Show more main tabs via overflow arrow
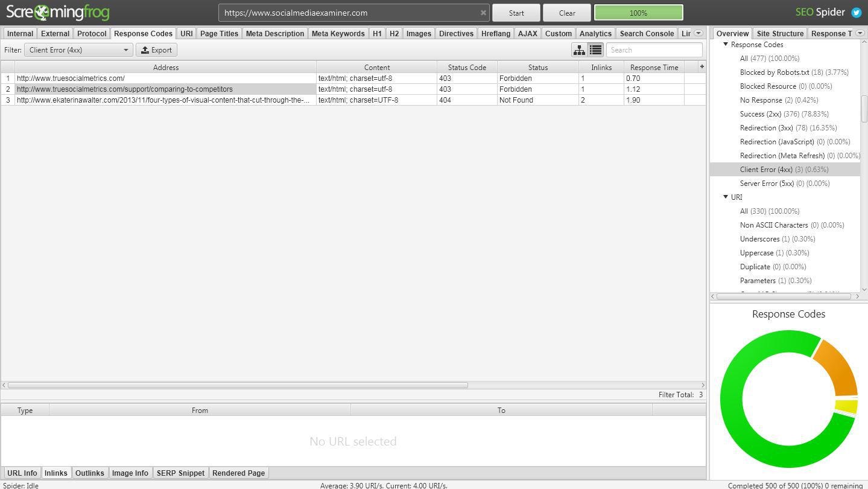Image resolution: width=868 pixels, height=489 pixels. pos(699,33)
